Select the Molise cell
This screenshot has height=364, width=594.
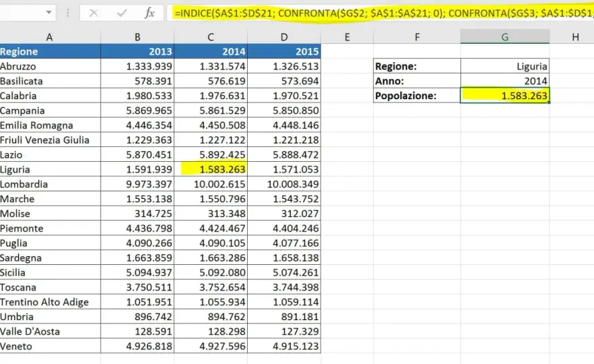point(51,214)
